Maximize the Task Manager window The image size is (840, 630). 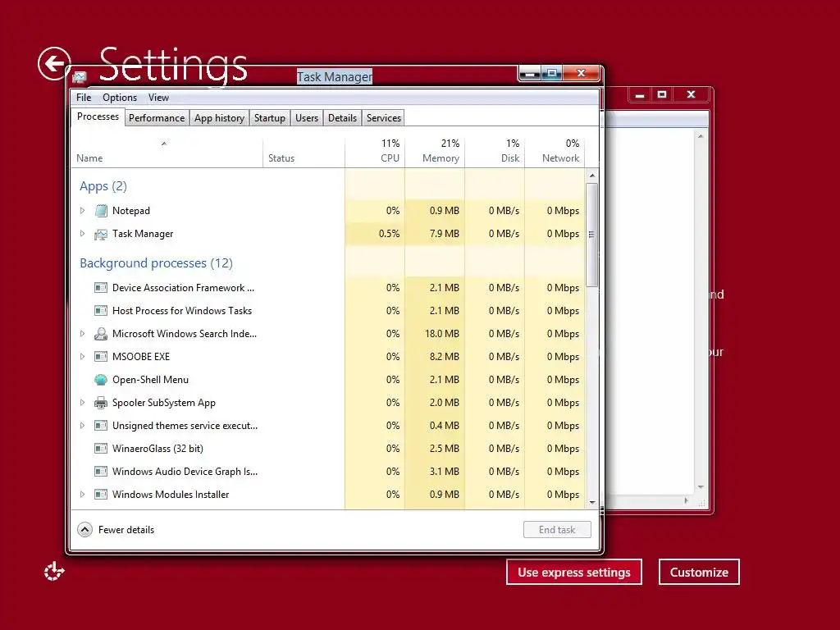(552, 73)
